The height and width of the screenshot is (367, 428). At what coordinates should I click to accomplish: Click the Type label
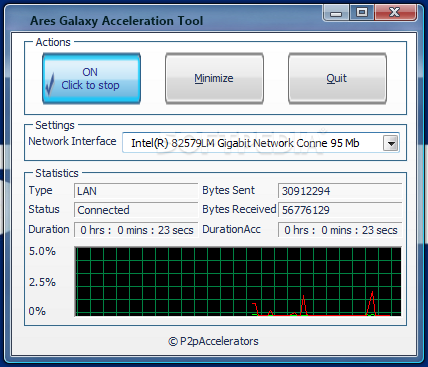click(x=40, y=191)
